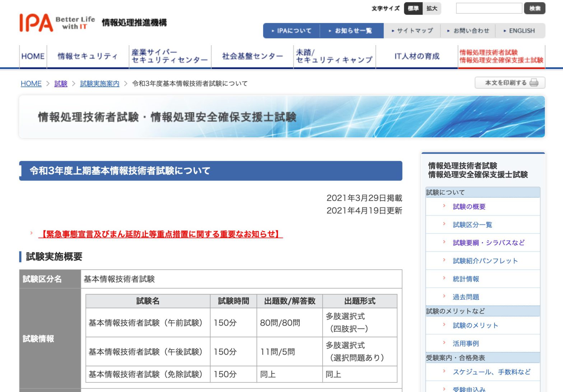Open 過去問題 in the sidebar

click(466, 297)
